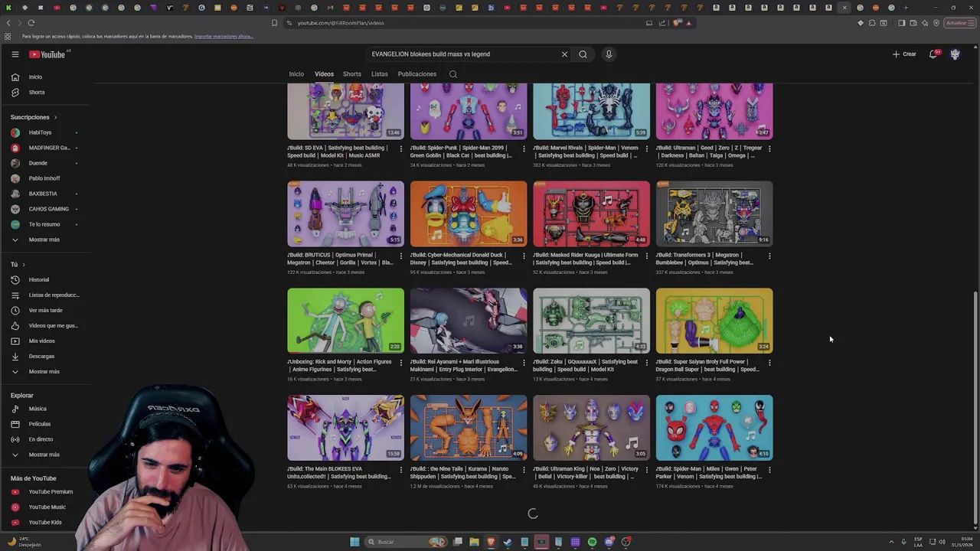This screenshot has width=980, height=551.
Task: Open options menu for Rick and Morty video
Action: coord(400,363)
